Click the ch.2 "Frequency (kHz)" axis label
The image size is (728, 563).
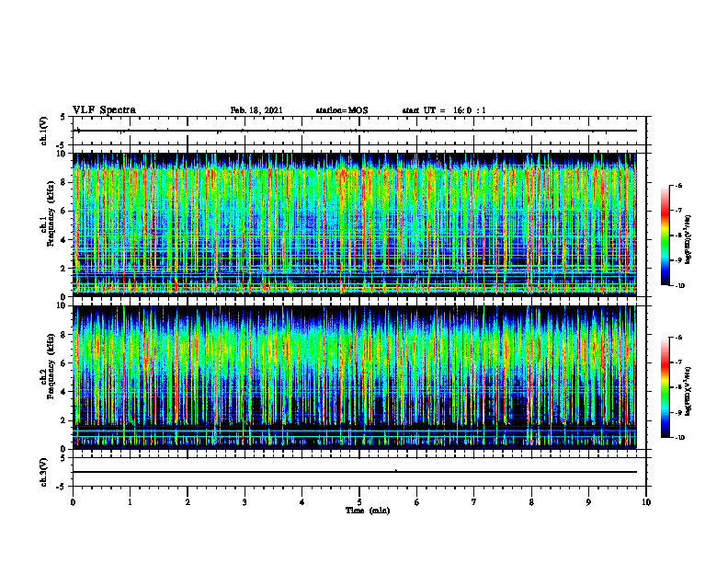click(51, 366)
